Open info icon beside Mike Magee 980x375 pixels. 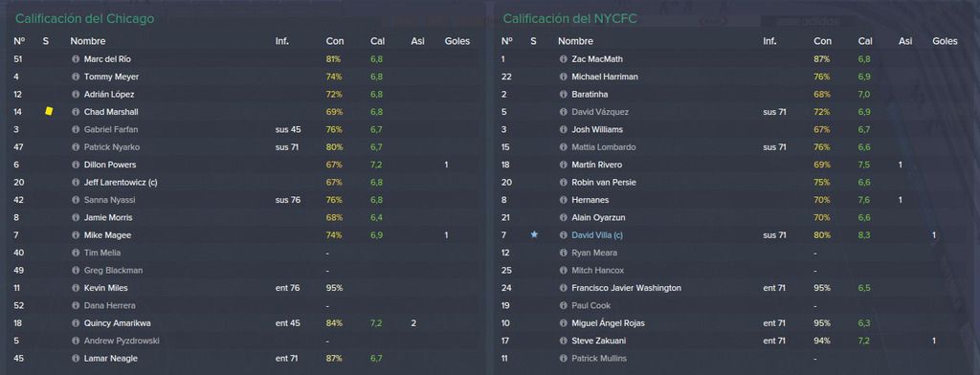[77, 235]
